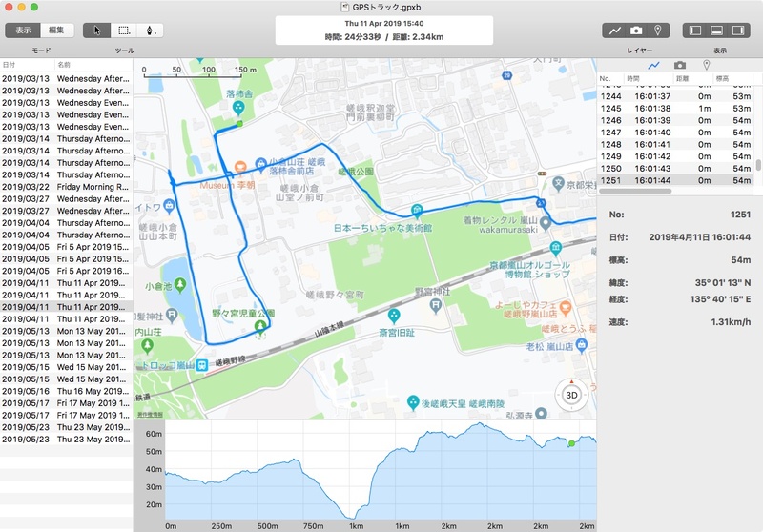The height and width of the screenshot is (532, 763).
Task: Click the track summary box showing 距離: 2.34km
Action: (x=384, y=31)
